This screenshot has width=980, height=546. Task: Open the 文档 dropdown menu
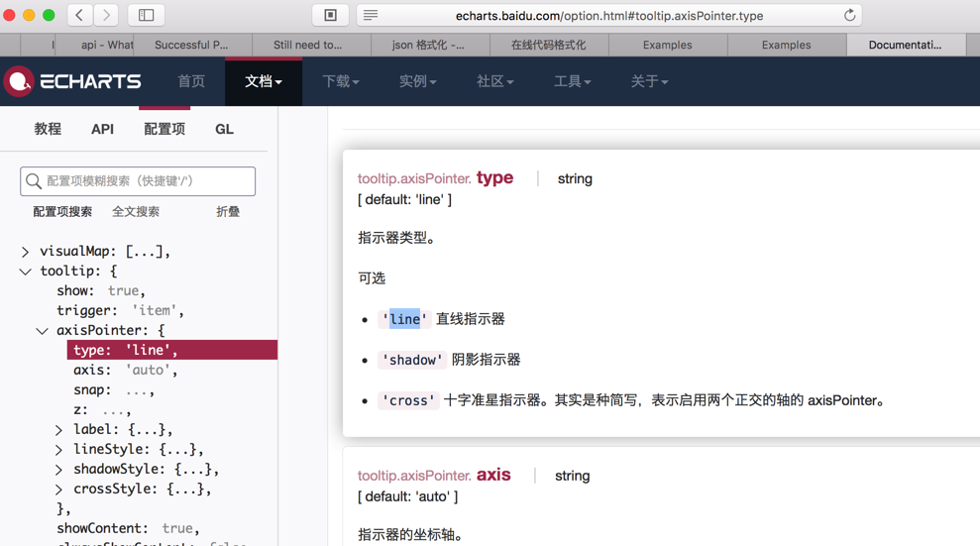[264, 81]
